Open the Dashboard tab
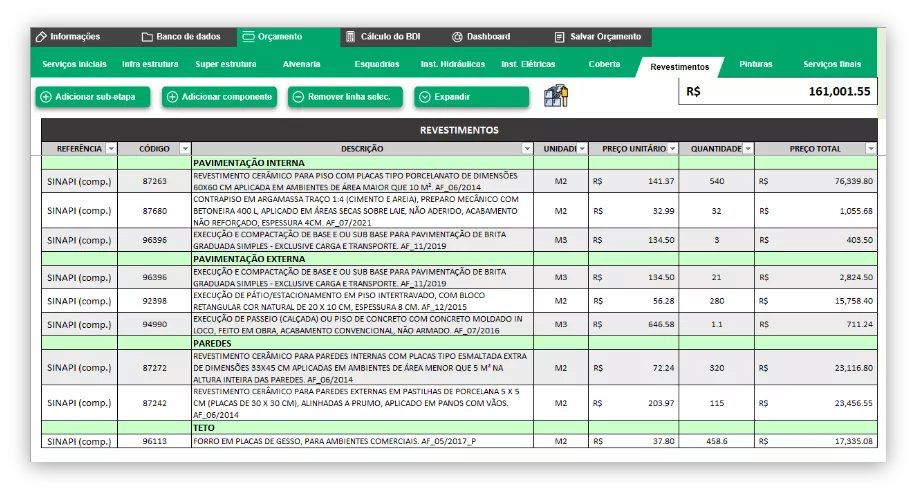This screenshot has height=495, width=916. click(481, 37)
